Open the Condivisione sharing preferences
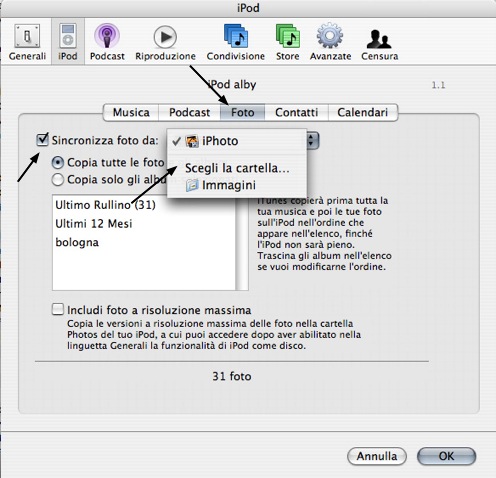The width and height of the screenshot is (496, 478). pyautogui.click(x=236, y=42)
